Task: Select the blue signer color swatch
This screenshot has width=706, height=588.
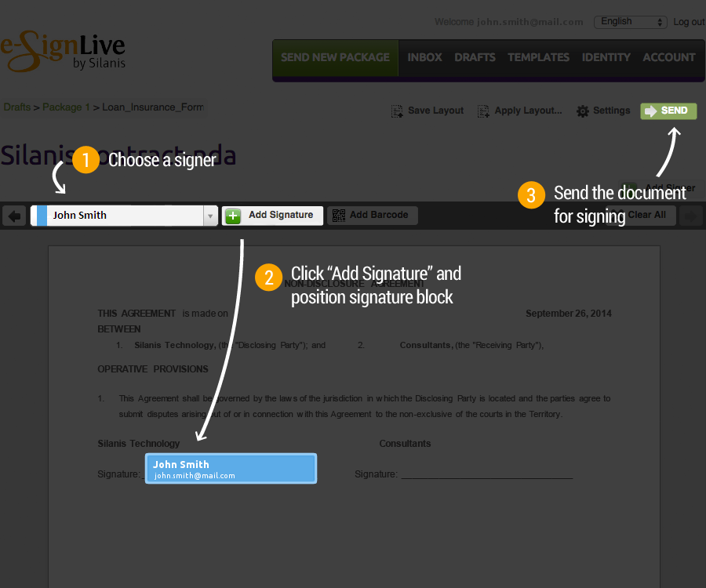Action: [x=42, y=216]
